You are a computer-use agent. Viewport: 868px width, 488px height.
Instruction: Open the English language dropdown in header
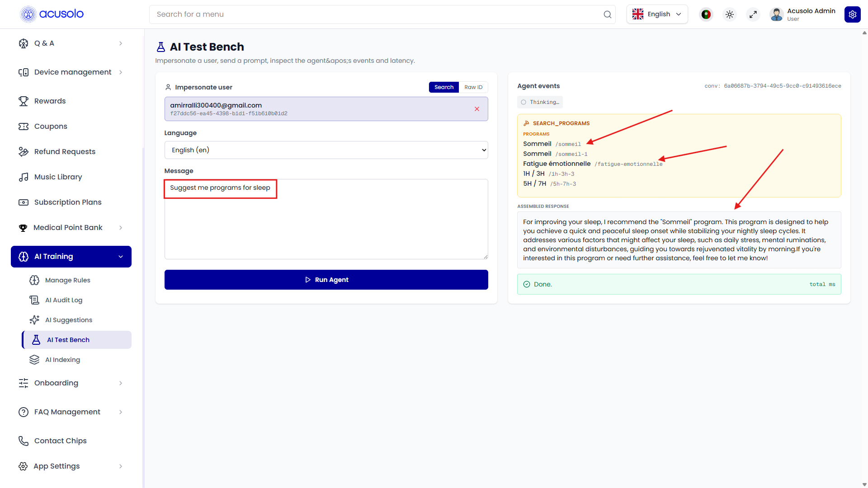point(657,14)
